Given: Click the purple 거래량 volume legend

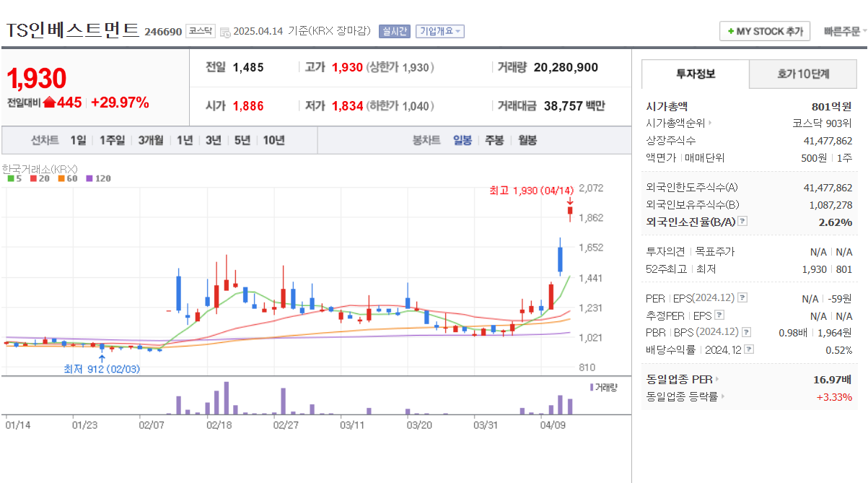Looking at the screenshot, I should 603,387.
